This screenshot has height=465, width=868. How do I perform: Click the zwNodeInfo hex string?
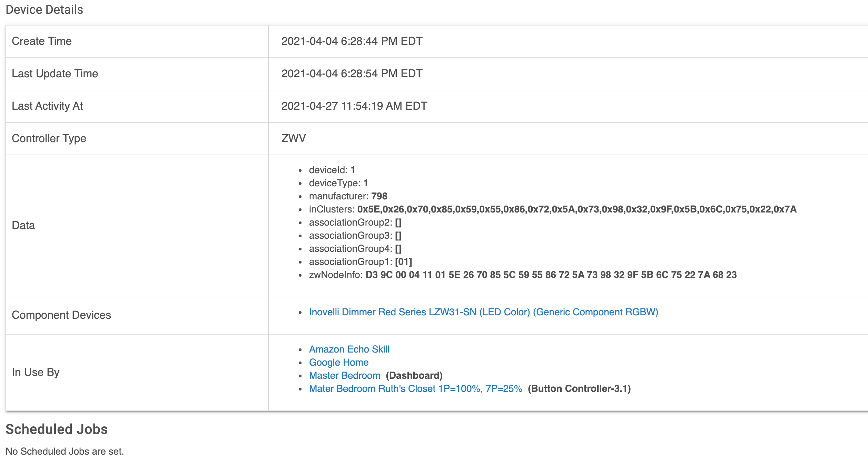click(x=551, y=275)
